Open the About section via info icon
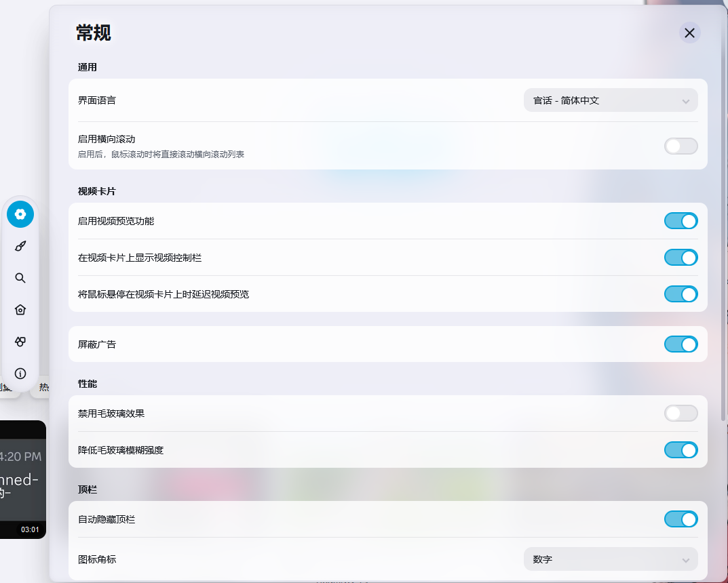Image resolution: width=728 pixels, height=583 pixels. (20, 374)
